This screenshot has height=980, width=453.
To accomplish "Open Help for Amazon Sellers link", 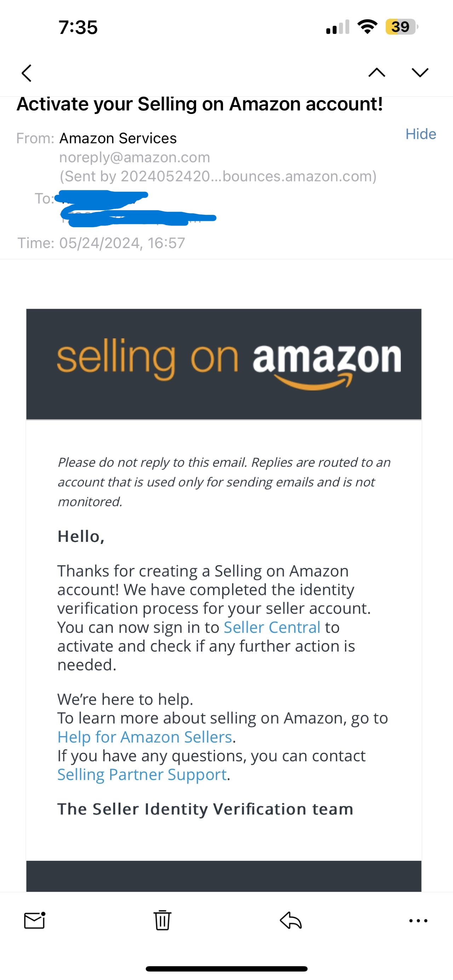I will tap(144, 737).
